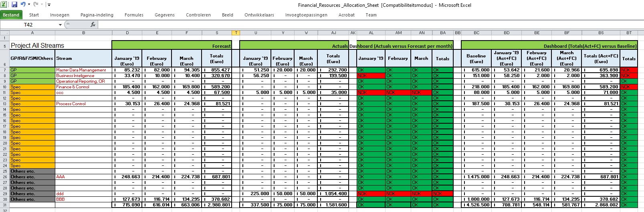Click the Redo arrow icon
The image size is (644, 212).
click(x=35, y=5)
